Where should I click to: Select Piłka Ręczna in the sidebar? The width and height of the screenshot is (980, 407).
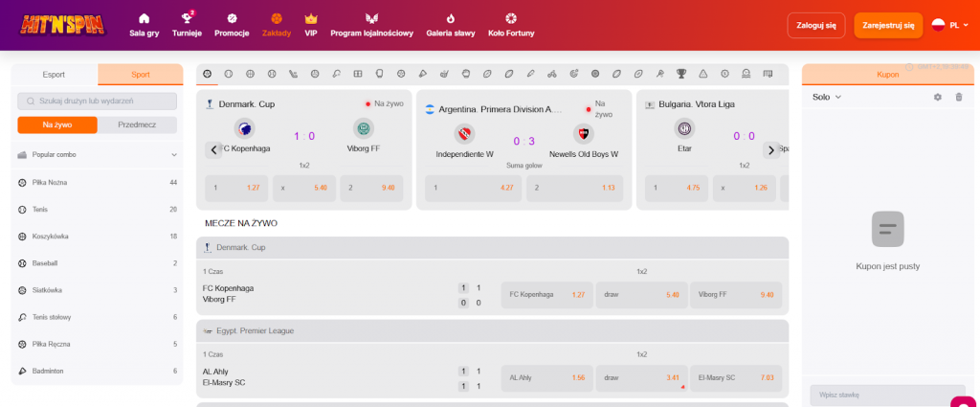coord(97,344)
